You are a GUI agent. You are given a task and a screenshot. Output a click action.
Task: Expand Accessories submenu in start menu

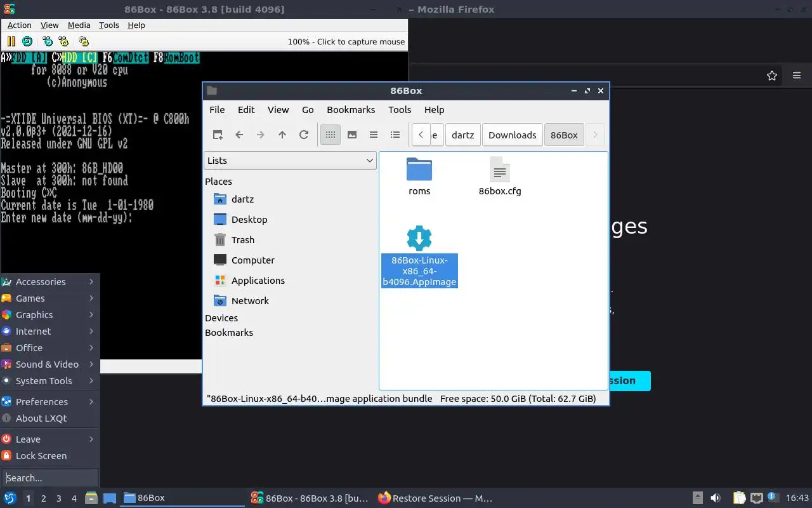(x=49, y=282)
